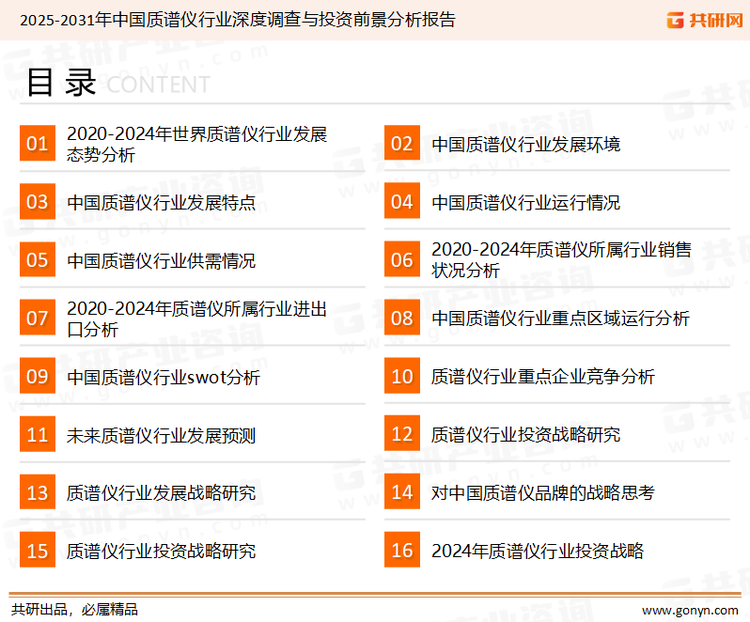Click the orange 06 number box
Image resolution: width=750 pixels, height=622 pixels.
402,259
